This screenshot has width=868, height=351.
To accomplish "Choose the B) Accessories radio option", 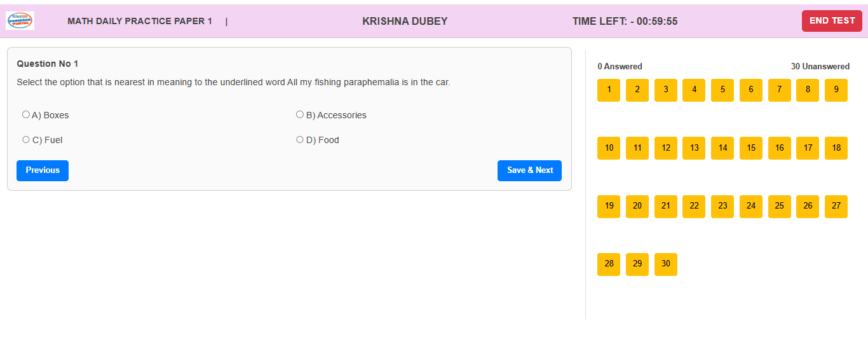I will pos(300,115).
